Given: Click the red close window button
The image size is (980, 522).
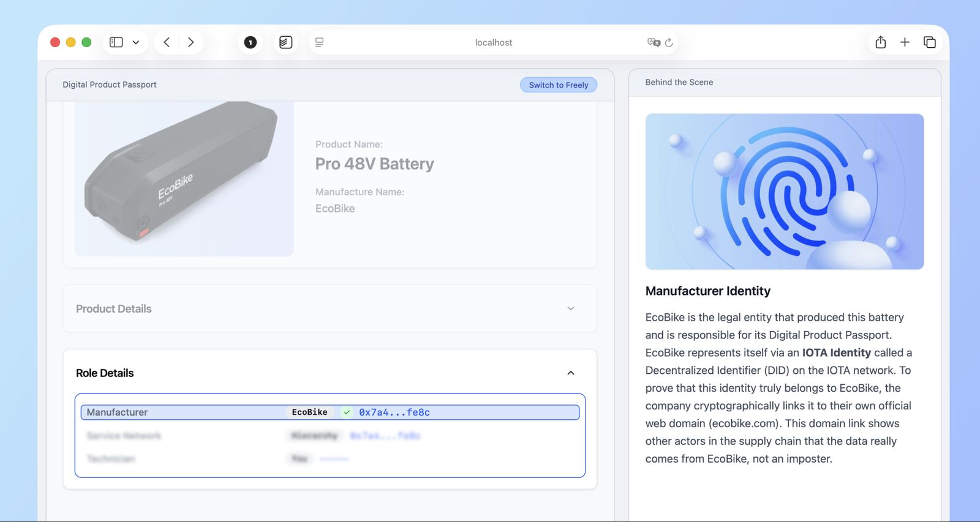Looking at the screenshot, I should pyautogui.click(x=55, y=42).
